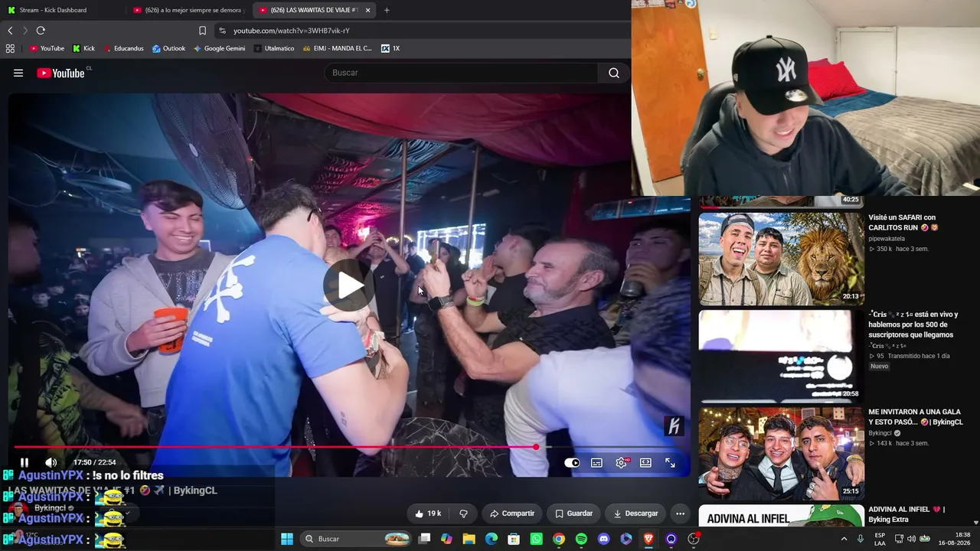Open the Kick bookmark
Image resolution: width=980 pixels, height=551 pixels.
pos(83,48)
